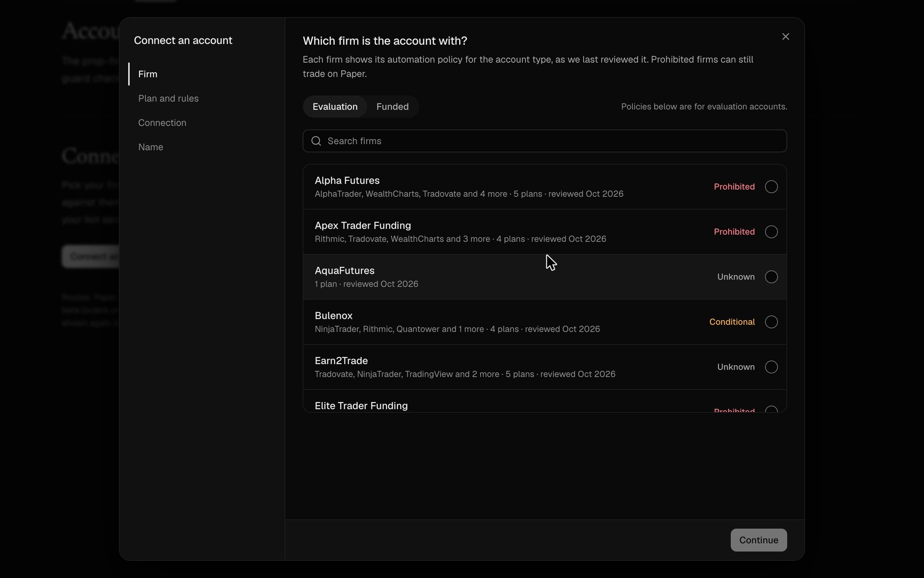Click Unknown status on Earn2Trade row

(x=736, y=367)
